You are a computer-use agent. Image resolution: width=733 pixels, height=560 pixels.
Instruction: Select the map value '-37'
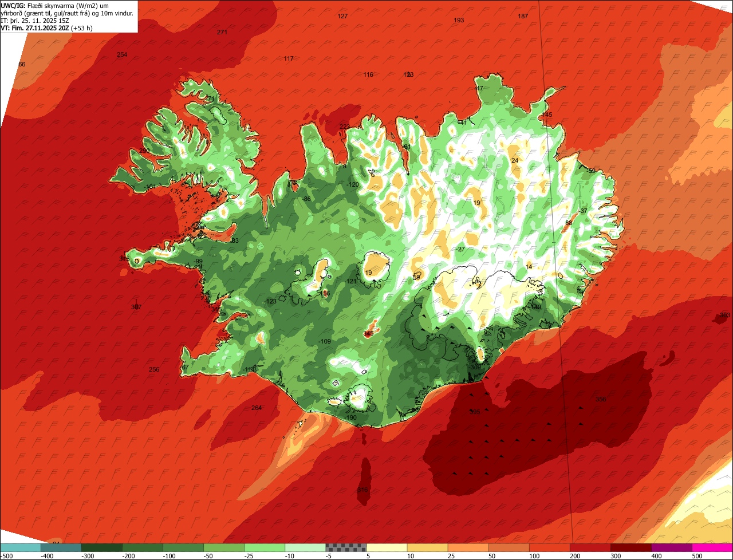click(583, 211)
